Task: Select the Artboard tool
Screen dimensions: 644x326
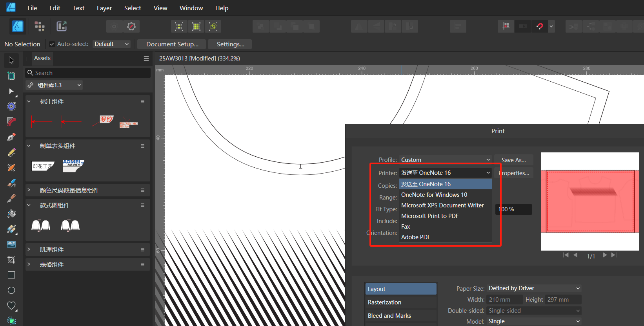Action: (11, 76)
